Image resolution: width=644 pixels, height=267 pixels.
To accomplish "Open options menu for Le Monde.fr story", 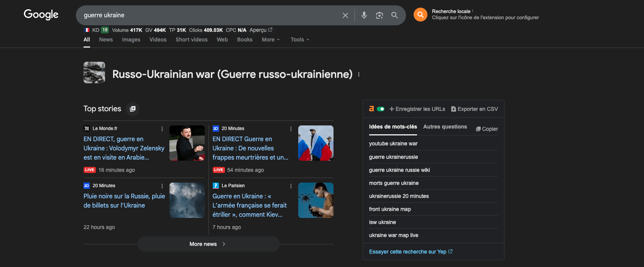I will click(162, 129).
